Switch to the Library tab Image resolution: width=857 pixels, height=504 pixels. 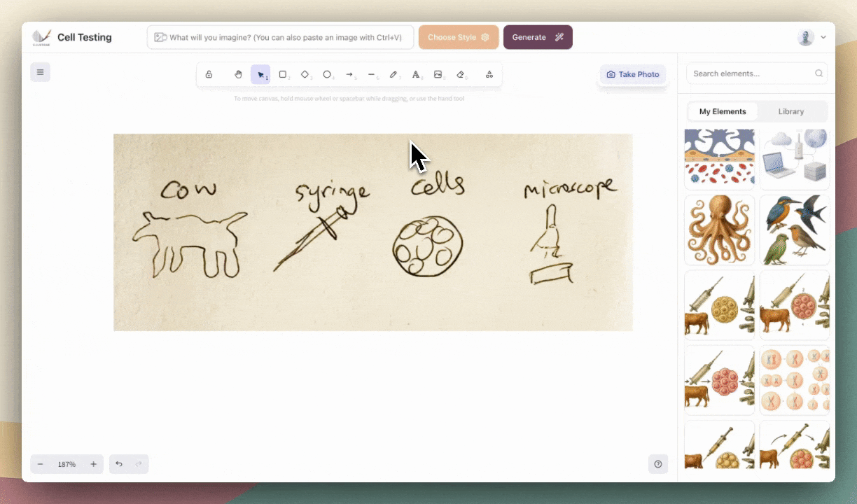pos(791,111)
